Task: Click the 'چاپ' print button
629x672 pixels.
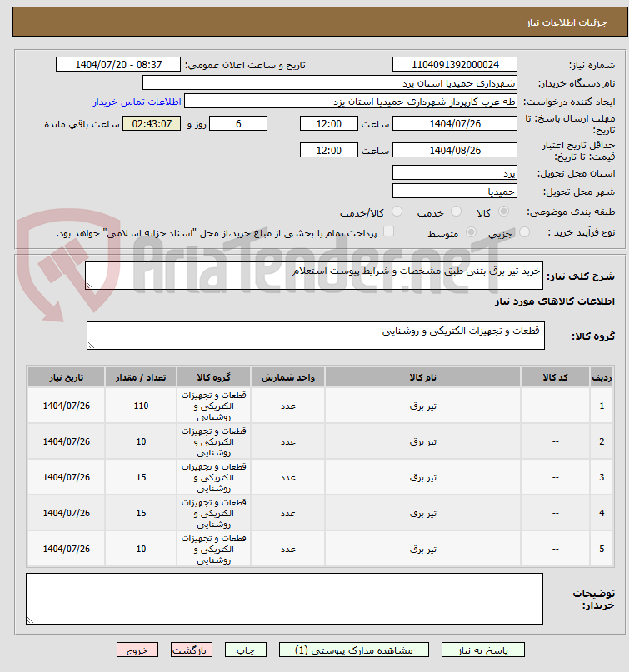Action: (x=246, y=650)
